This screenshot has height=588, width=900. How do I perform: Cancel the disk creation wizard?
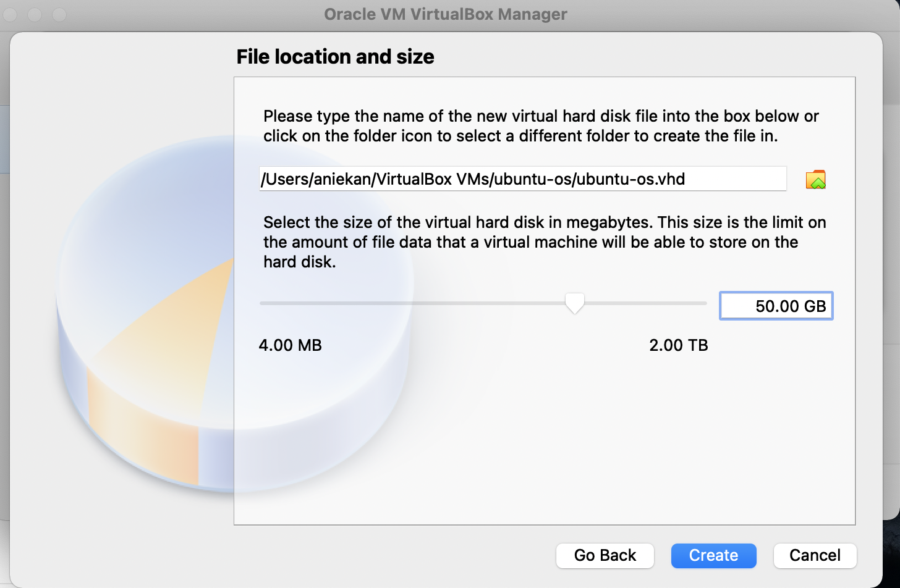[815, 555]
